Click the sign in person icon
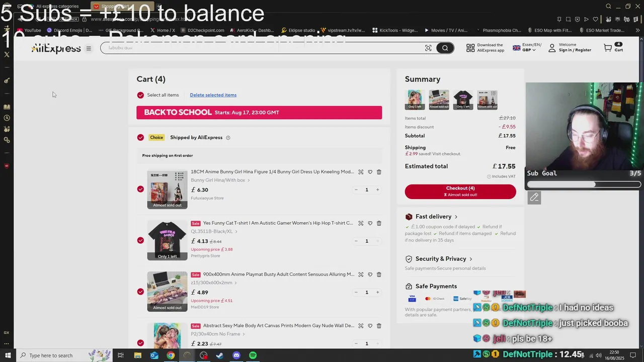The width and height of the screenshot is (644, 362). [x=552, y=48]
